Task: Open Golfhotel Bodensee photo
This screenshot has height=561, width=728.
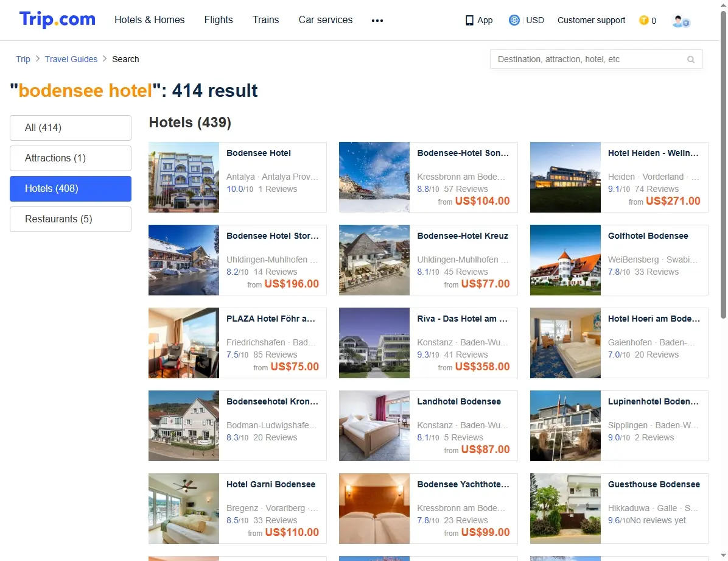Action: coord(565,260)
